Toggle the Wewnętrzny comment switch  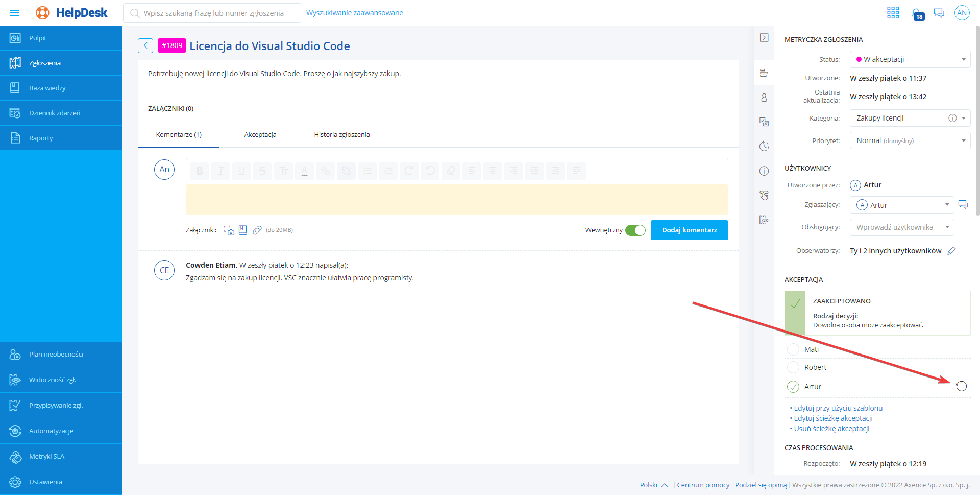pyautogui.click(x=635, y=230)
